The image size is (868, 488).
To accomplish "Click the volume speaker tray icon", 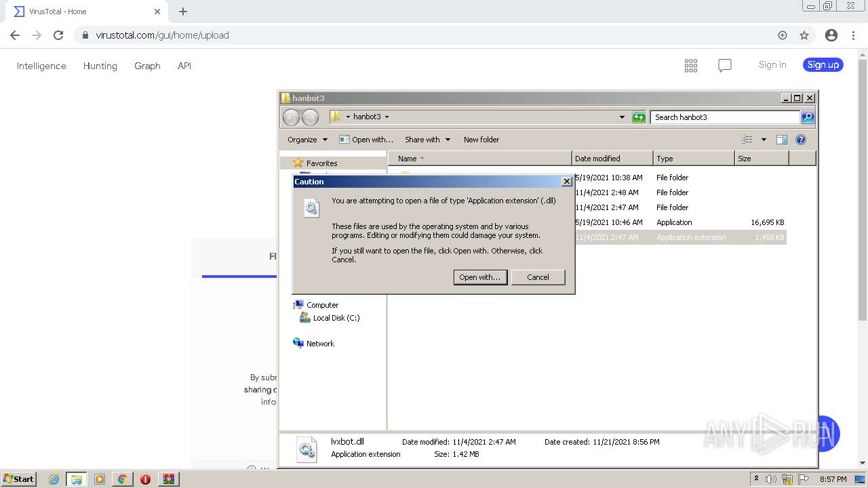I will 771,479.
